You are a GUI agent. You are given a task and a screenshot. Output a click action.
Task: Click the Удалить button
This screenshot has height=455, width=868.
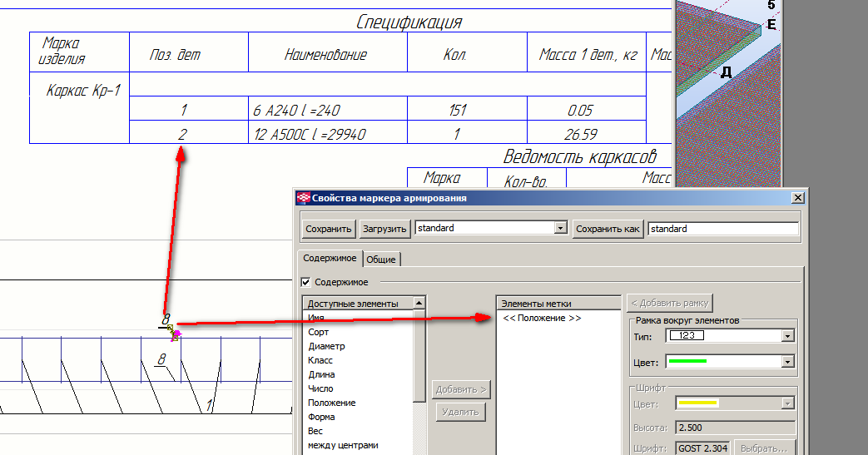(460, 411)
